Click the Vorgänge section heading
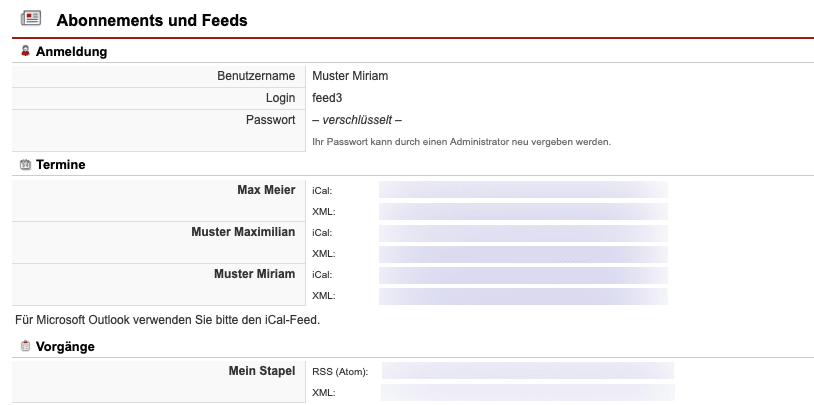Viewport: 814px width, 405px height. [x=66, y=347]
